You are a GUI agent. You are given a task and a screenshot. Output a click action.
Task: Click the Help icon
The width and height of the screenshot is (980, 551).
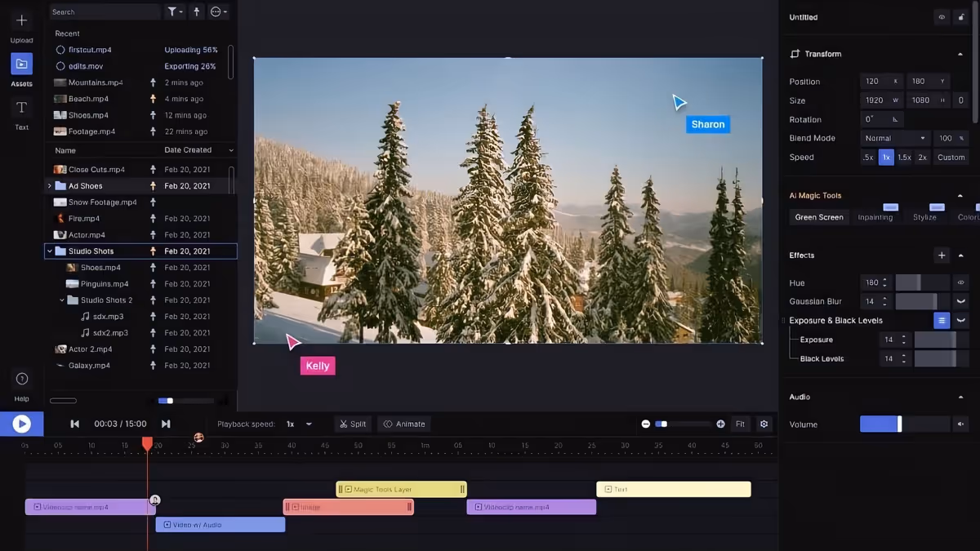pyautogui.click(x=21, y=379)
